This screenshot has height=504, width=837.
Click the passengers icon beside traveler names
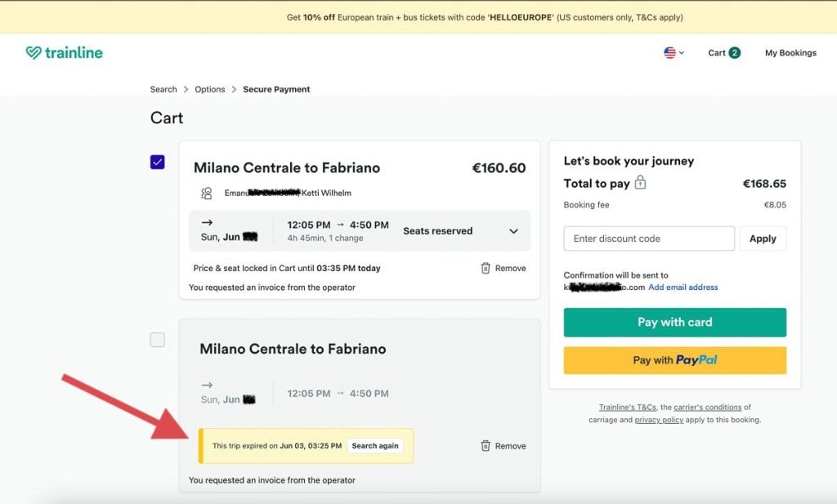coord(207,193)
